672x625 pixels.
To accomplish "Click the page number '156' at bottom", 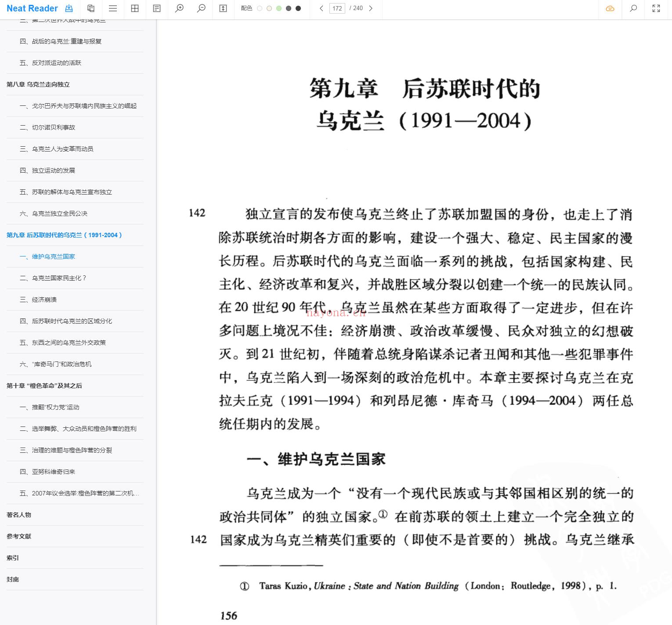I will pyautogui.click(x=228, y=616).
